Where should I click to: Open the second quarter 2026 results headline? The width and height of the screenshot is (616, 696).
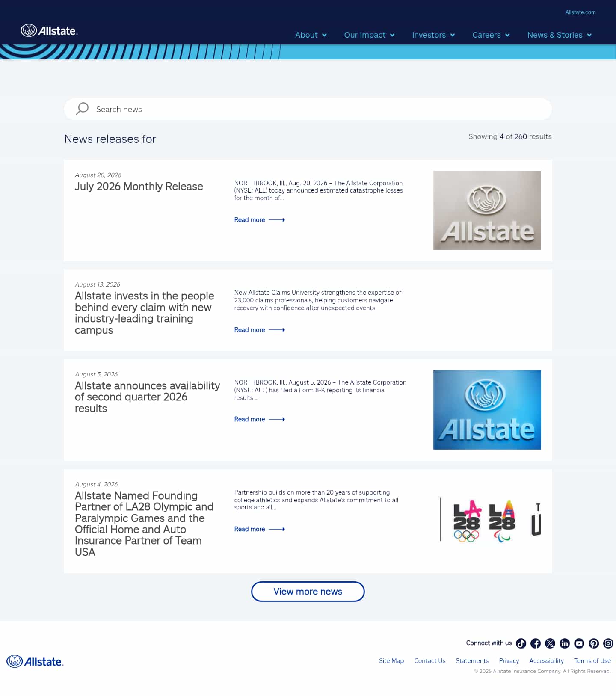coord(147,397)
